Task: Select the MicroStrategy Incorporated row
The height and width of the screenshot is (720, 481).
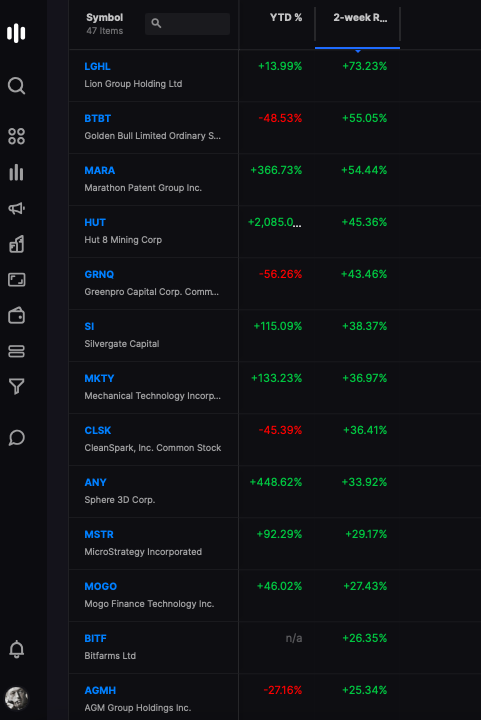Action: click(274, 543)
